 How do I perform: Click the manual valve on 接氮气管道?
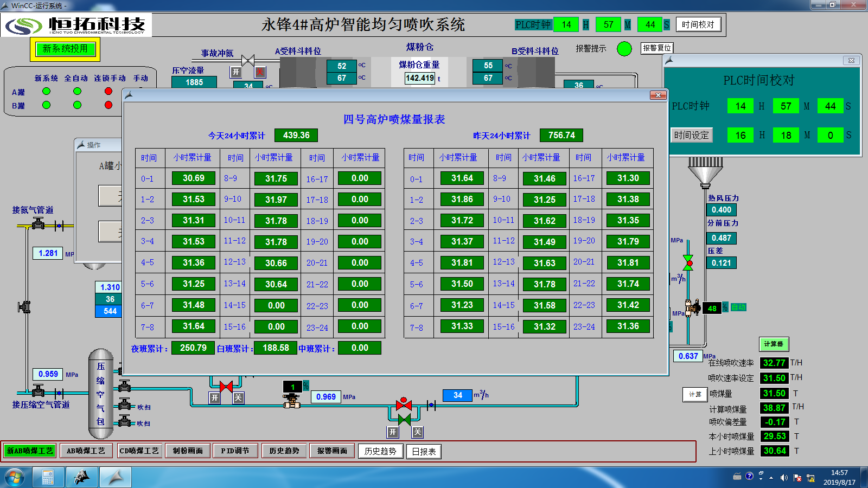coord(38,223)
